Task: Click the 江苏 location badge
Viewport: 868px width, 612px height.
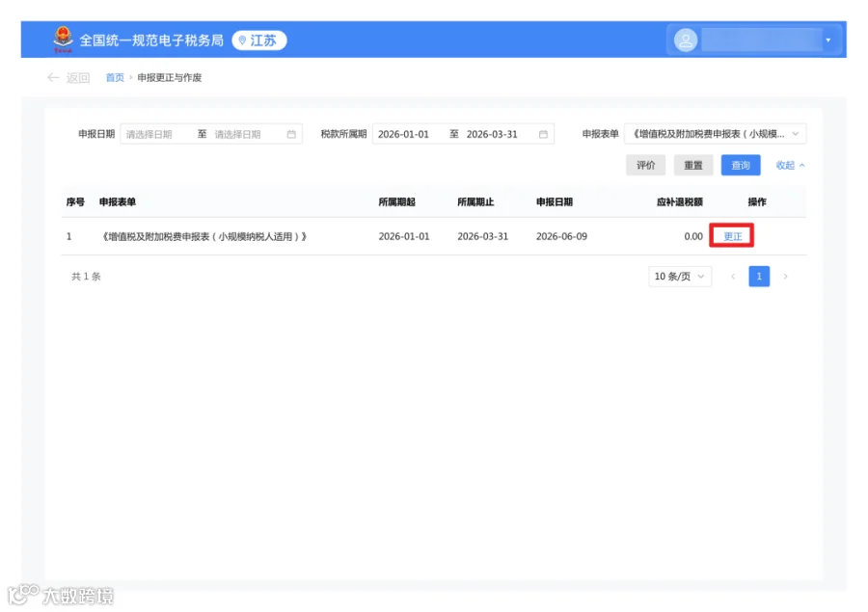Action: click(x=259, y=40)
